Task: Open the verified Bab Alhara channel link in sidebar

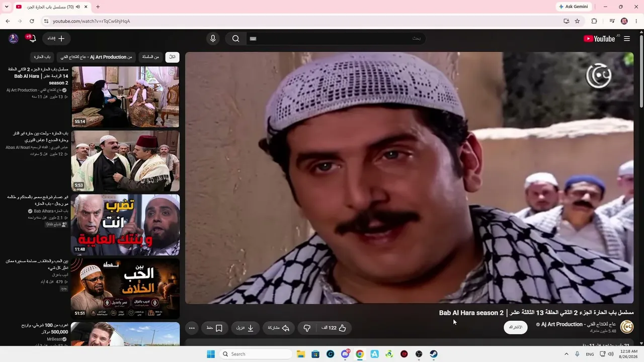Action: 48,211
